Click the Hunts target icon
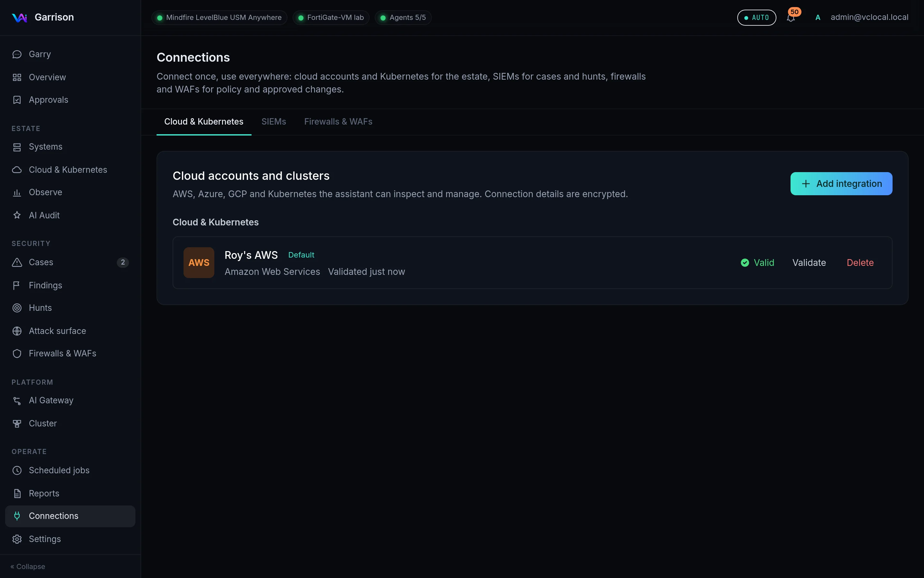924x578 pixels. coord(17,308)
